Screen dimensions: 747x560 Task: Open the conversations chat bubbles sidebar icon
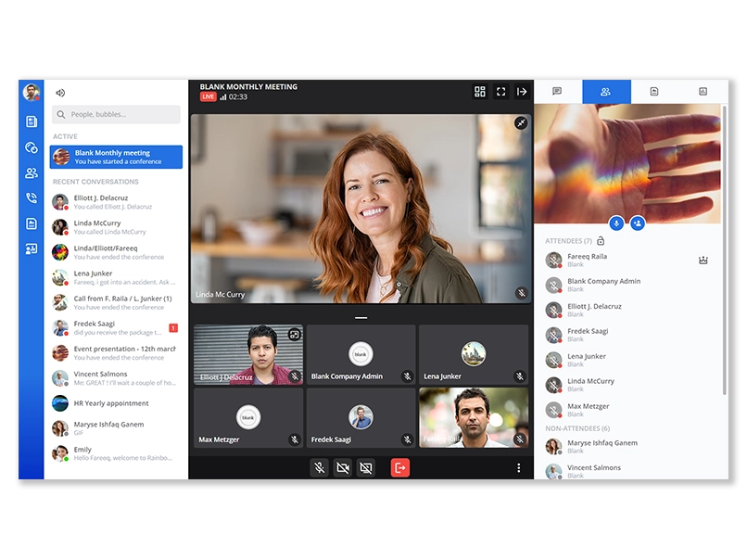point(32,147)
